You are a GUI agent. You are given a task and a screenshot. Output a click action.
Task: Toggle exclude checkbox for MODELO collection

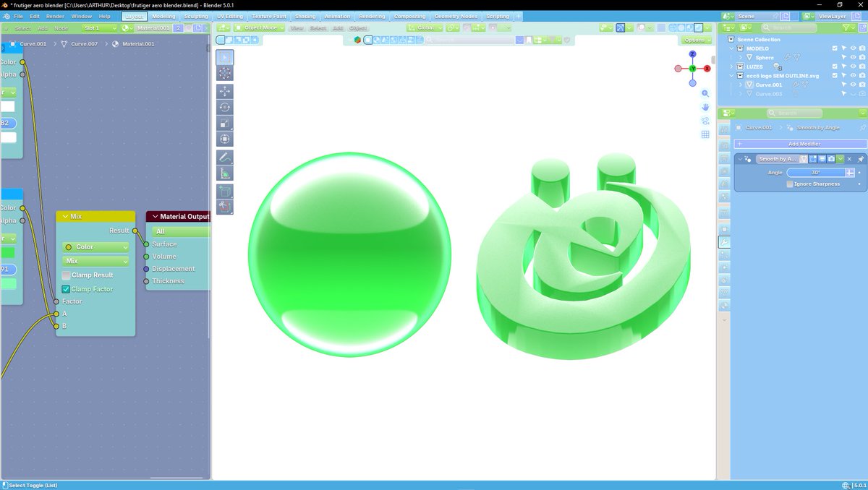coord(835,48)
